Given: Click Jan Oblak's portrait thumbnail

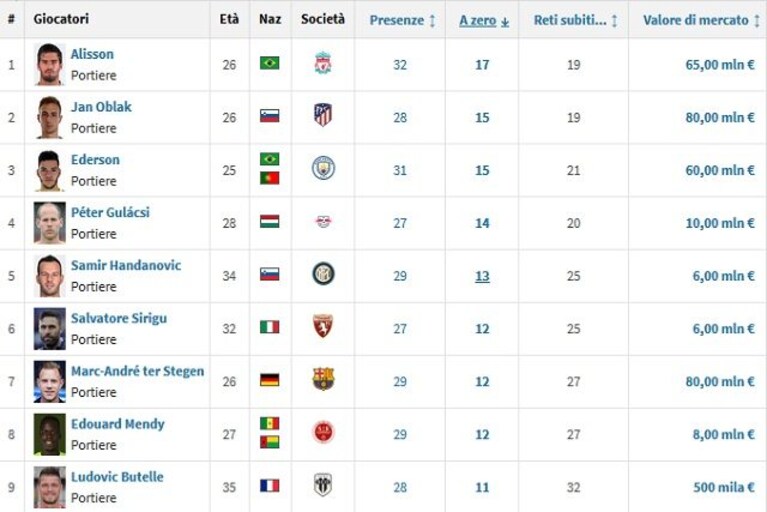Looking at the screenshot, I should [x=49, y=117].
